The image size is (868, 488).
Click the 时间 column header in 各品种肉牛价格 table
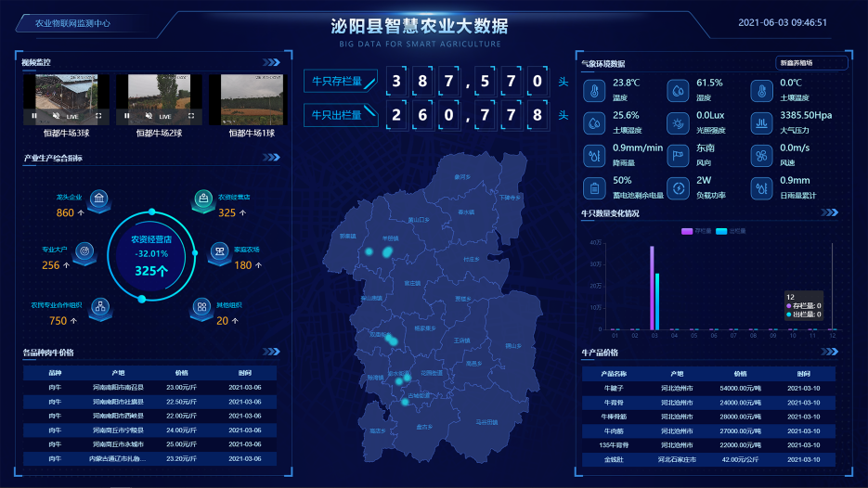click(x=244, y=372)
